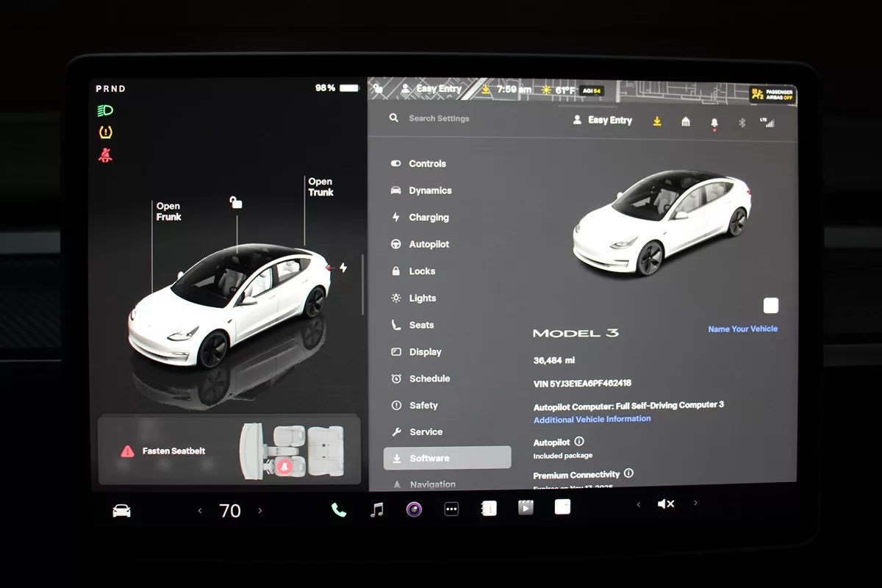882x588 pixels.
Task: Click the Additional Vehicle Information link
Action: [x=592, y=419]
